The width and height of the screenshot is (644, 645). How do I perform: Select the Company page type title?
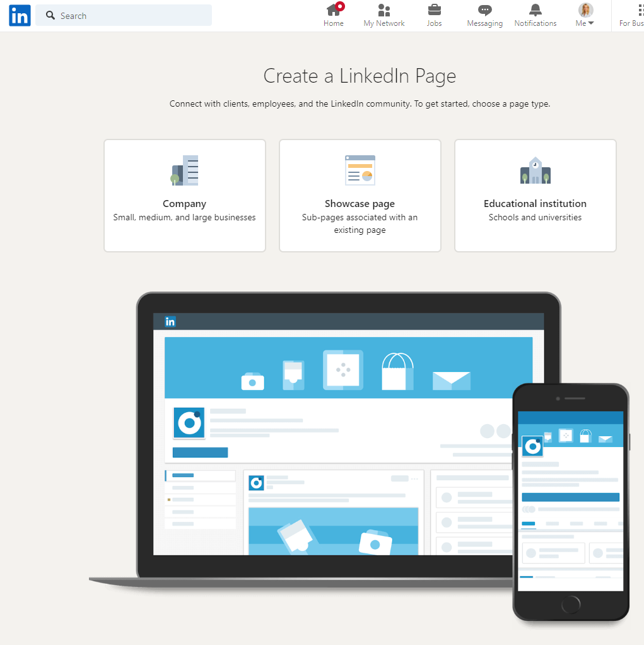pyautogui.click(x=184, y=204)
